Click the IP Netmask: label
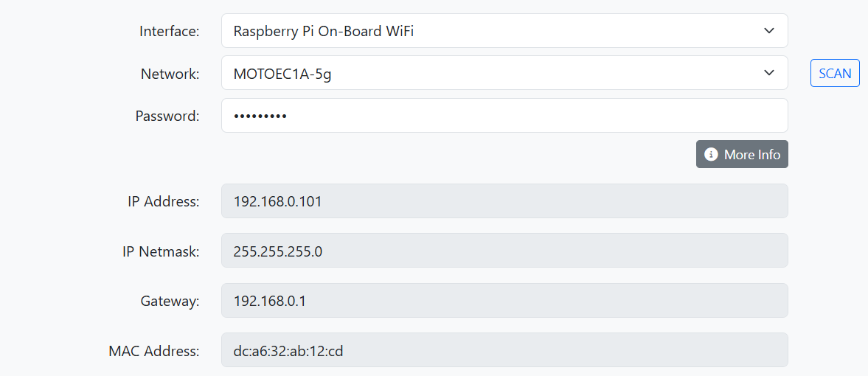 [161, 251]
